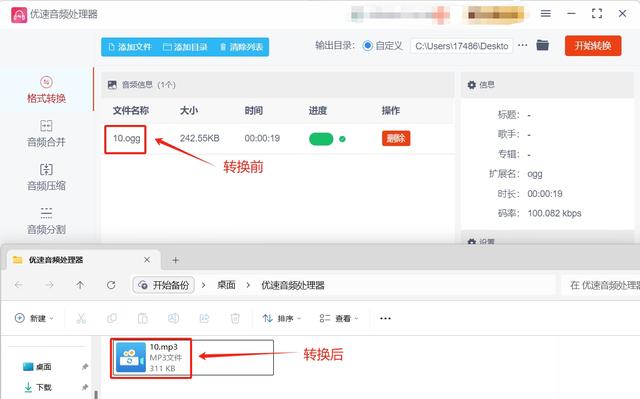The width and height of the screenshot is (640, 399).
Task: Select 下载 in the Explorer navigation pane
Action: (x=38, y=387)
